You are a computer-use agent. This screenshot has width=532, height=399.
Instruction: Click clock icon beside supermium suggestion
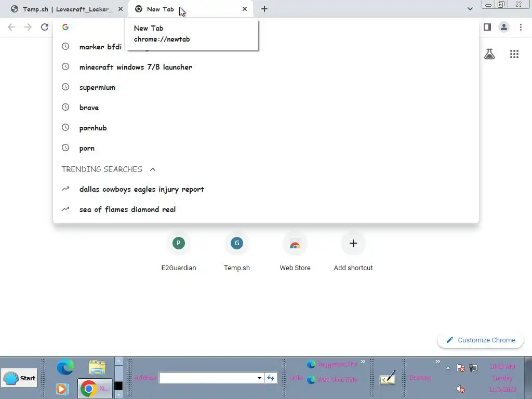point(65,87)
